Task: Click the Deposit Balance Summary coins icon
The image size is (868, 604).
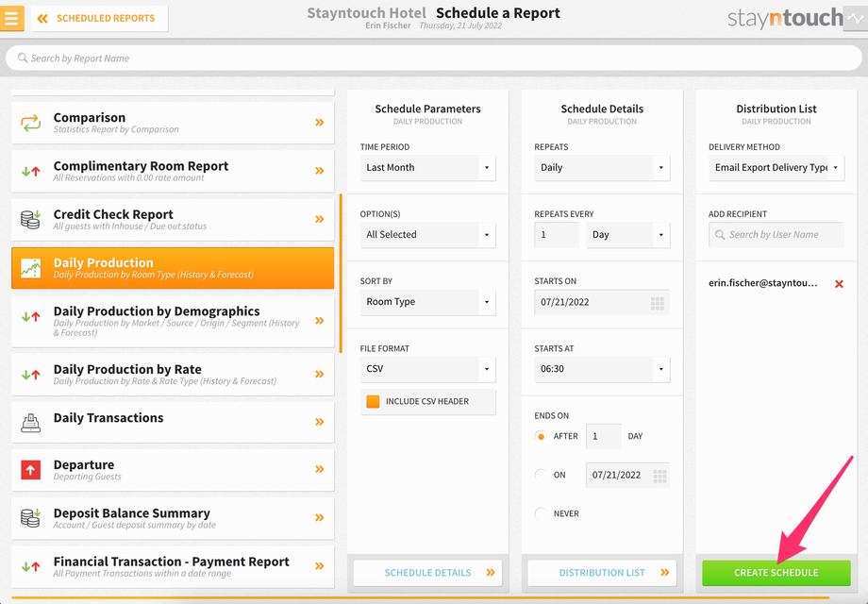Action: 30,517
